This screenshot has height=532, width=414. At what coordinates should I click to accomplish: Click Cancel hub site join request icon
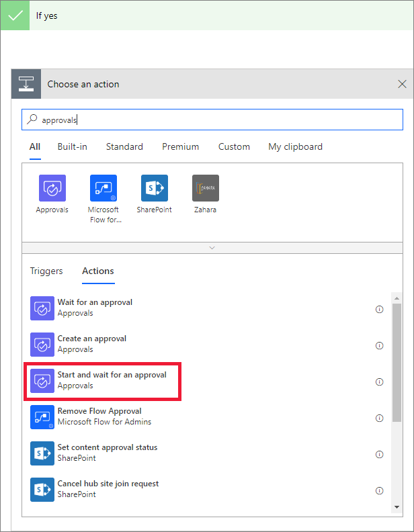[x=42, y=490]
